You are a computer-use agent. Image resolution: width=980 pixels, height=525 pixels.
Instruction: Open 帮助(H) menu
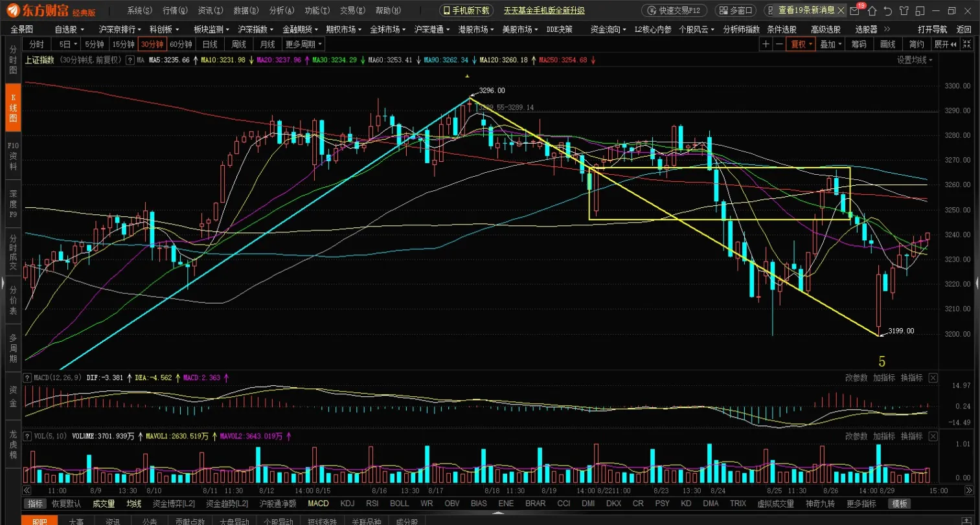point(388,10)
